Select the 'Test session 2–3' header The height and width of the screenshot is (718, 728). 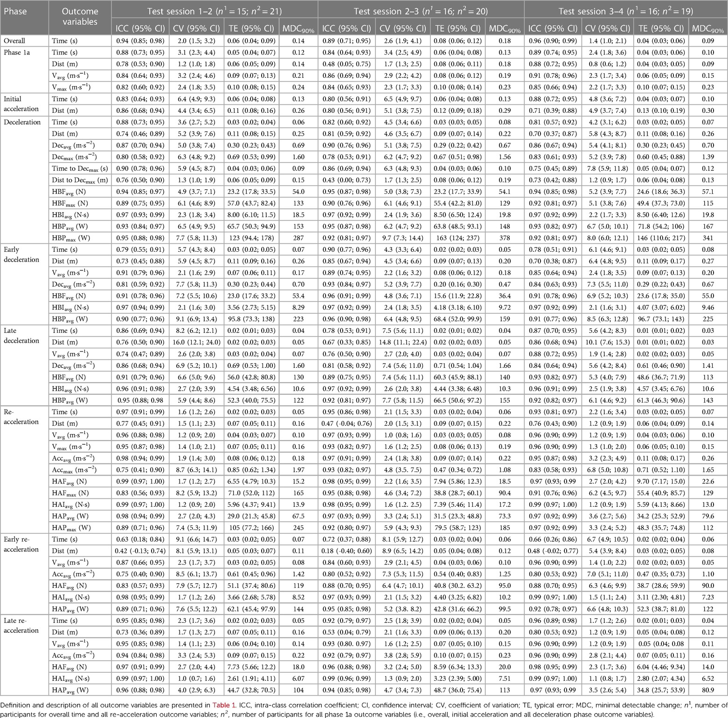coord(421,11)
